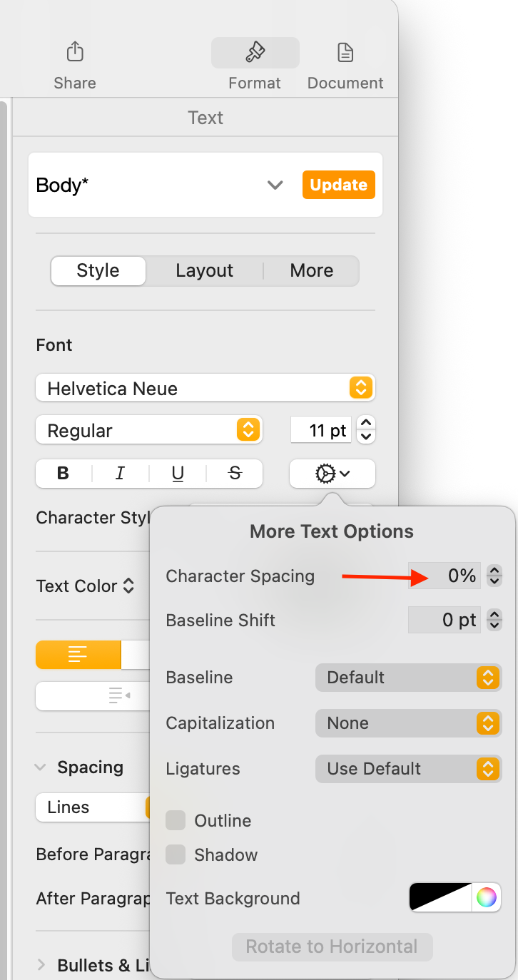Open the Capitalization dropdown showing None
The image size is (518, 980).
[x=408, y=723]
